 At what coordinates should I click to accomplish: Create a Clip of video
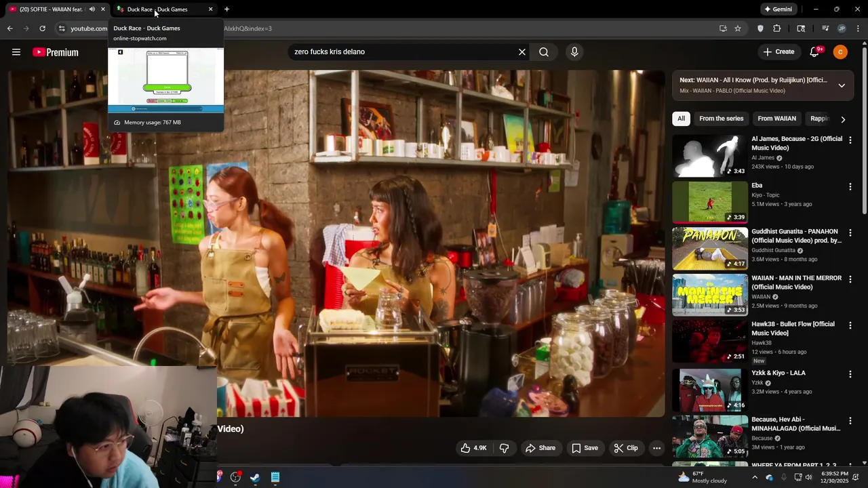coord(626,448)
